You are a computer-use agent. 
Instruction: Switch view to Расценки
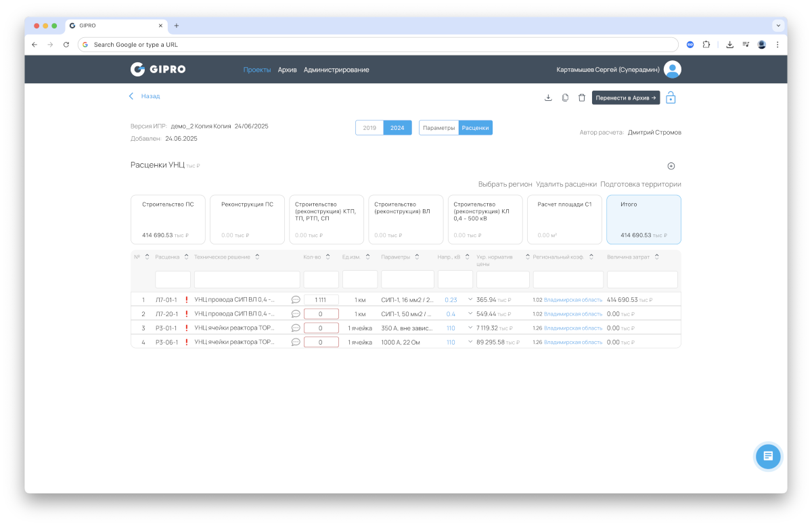pyautogui.click(x=476, y=128)
